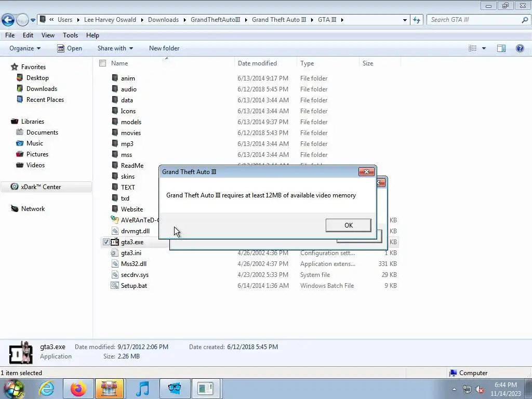532x399 pixels.
Task: Select the Mss32.dll file icon
Action: point(115,263)
